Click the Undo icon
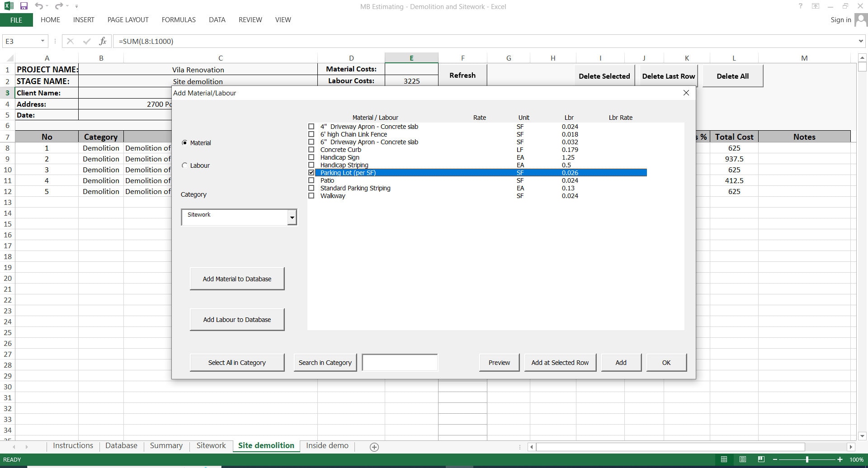 tap(39, 6)
